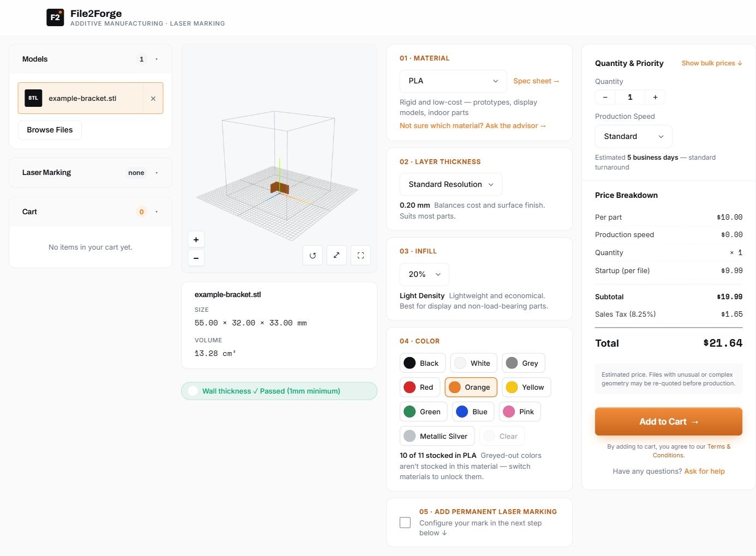Click the Ask the advisor link
The image size is (756, 556).
[473, 126]
